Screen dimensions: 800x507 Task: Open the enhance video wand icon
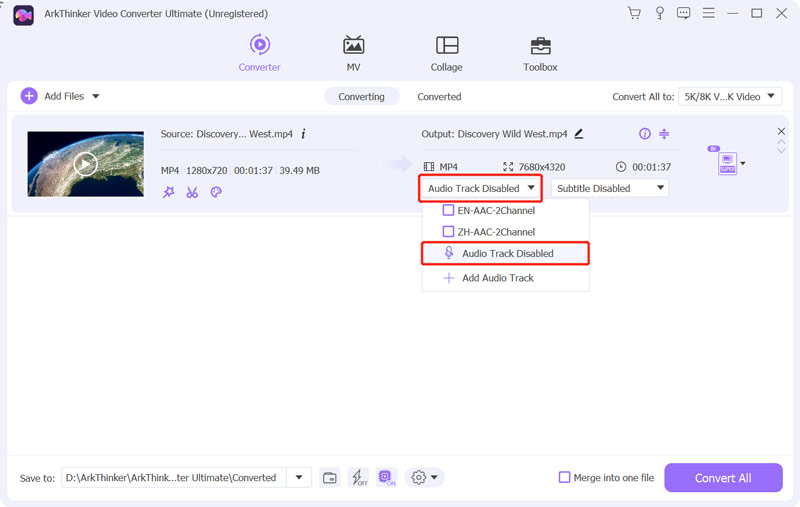click(x=168, y=192)
